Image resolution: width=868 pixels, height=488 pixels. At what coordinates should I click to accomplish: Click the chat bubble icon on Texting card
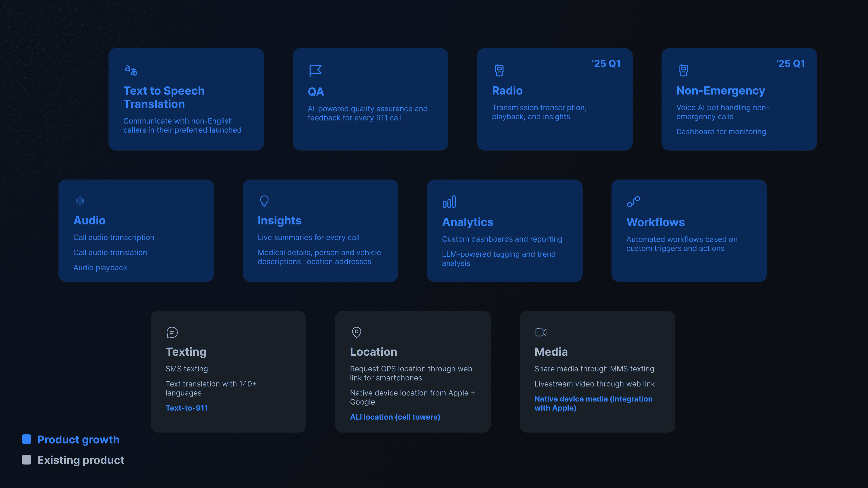(172, 332)
